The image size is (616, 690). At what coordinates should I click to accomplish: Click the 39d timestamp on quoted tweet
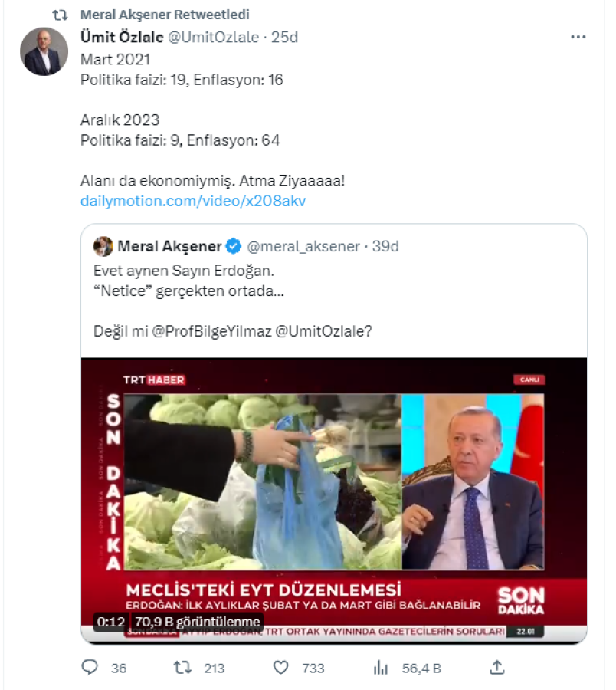[385, 246]
